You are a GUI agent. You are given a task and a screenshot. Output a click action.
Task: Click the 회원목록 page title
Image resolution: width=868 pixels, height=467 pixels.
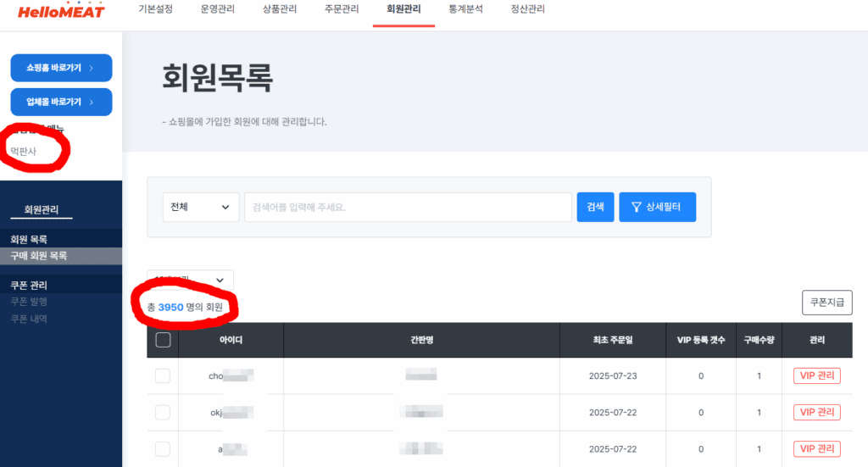pyautogui.click(x=217, y=77)
